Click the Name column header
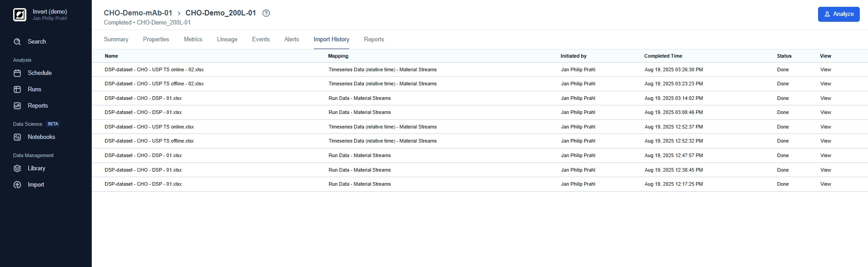The image size is (868, 267). coord(111,56)
